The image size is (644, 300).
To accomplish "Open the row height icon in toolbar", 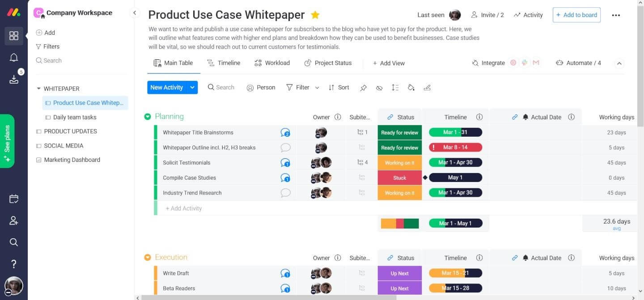I will (395, 88).
